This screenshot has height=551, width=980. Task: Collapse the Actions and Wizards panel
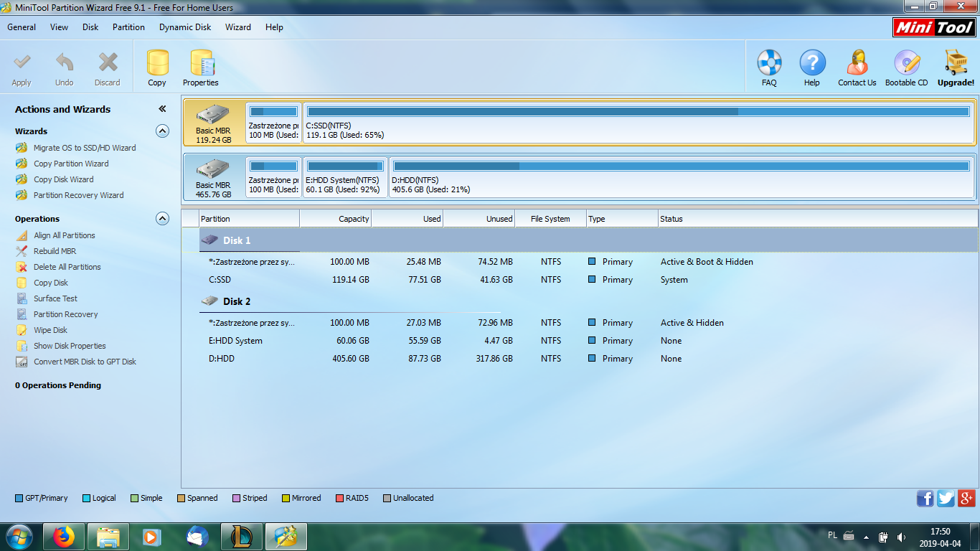tap(162, 109)
